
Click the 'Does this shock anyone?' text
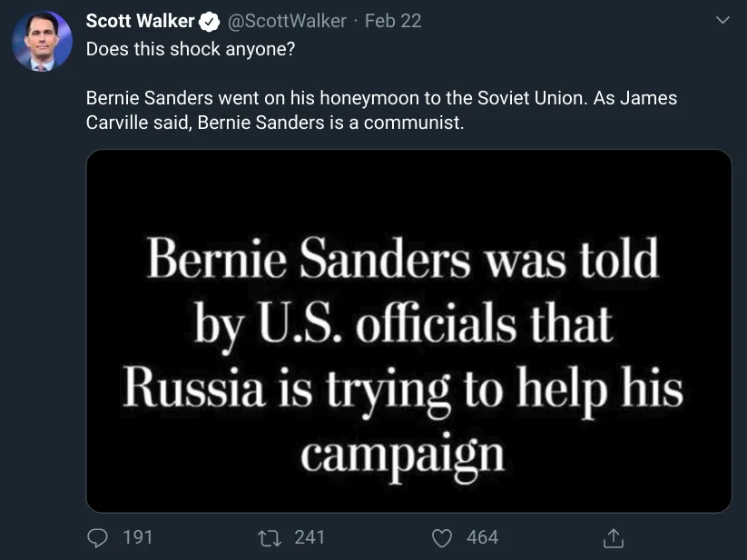pyautogui.click(x=191, y=49)
